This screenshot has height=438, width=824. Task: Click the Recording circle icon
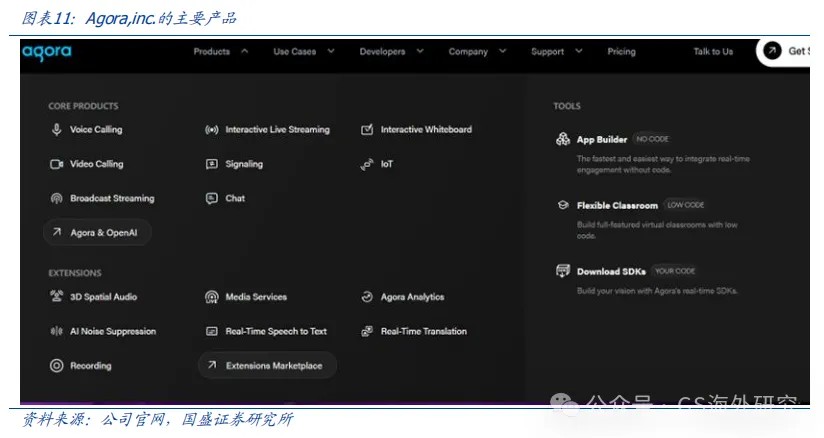click(x=56, y=365)
